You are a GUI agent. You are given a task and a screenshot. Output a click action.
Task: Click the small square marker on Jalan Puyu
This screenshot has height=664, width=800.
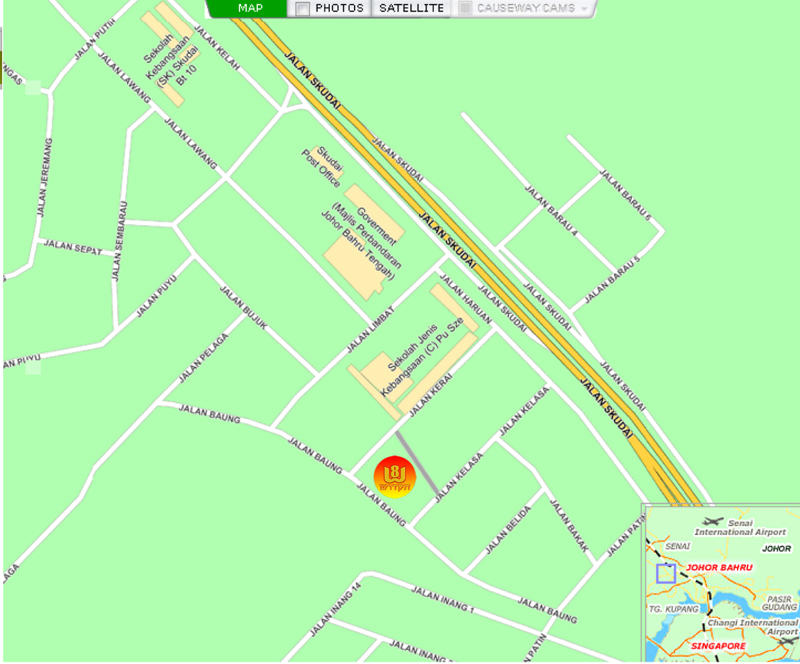point(33,367)
